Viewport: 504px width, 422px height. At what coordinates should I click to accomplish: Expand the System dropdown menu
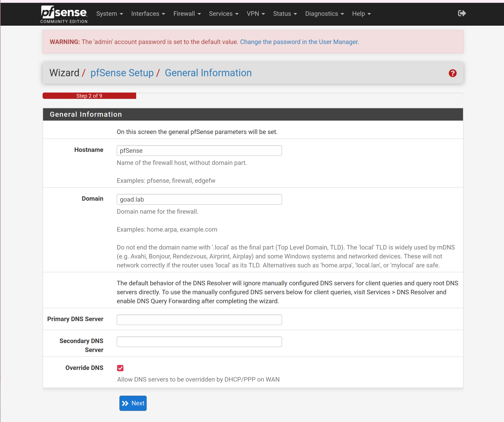point(109,14)
